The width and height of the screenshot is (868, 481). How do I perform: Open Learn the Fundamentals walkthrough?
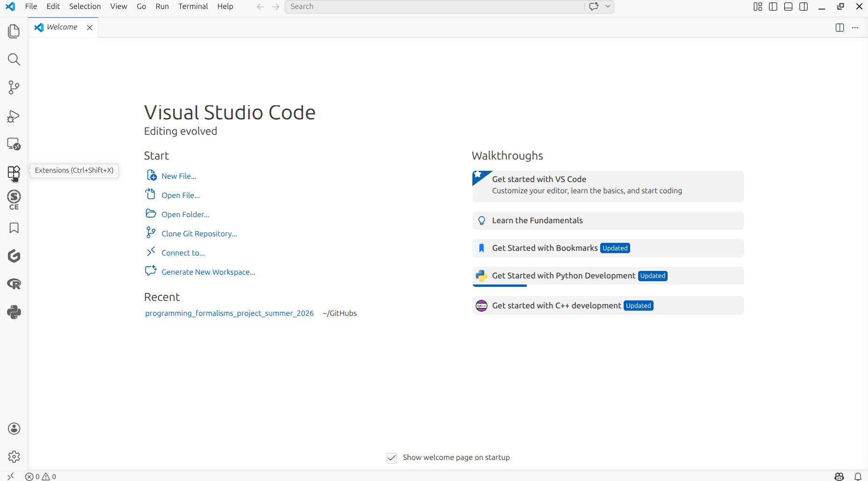[x=608, y=220]
